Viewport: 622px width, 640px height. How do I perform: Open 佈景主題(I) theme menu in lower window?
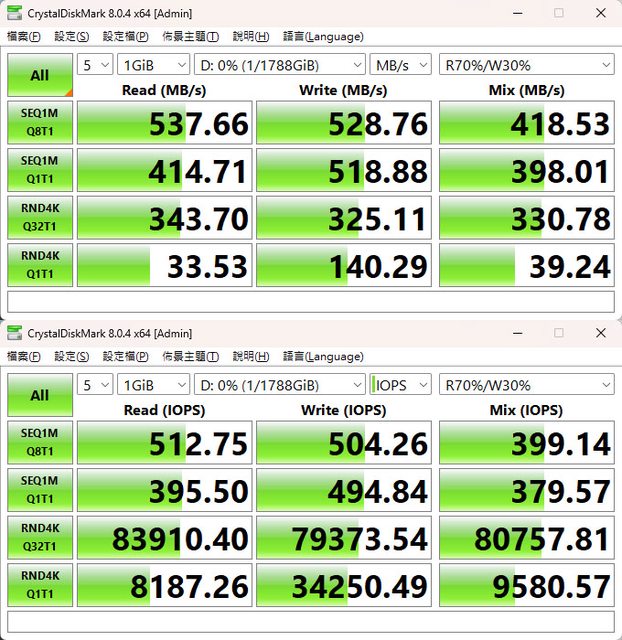[190, 356]
